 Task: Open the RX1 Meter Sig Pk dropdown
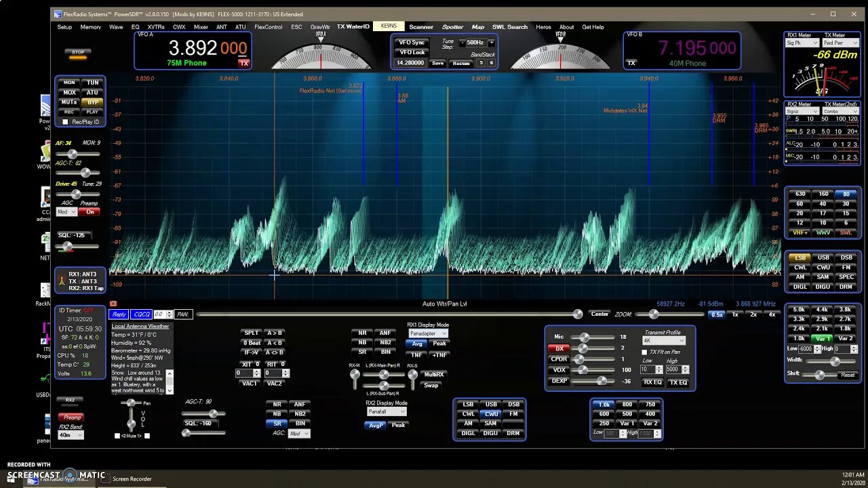click(802, 43)
